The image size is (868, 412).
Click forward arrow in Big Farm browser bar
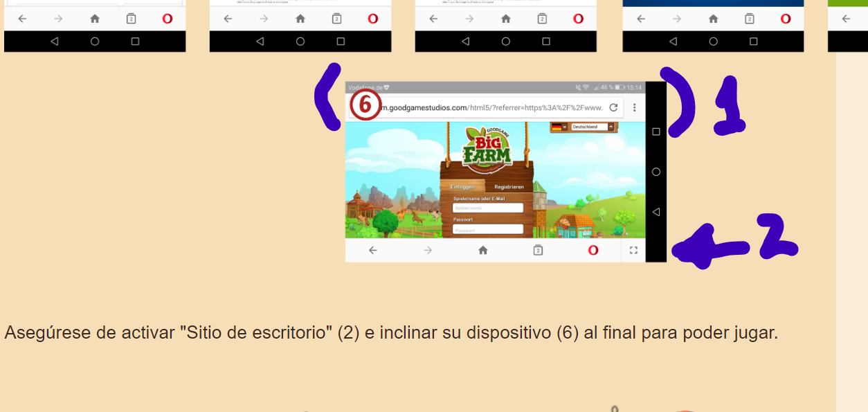pyautogui.click(x=428, y=251)
